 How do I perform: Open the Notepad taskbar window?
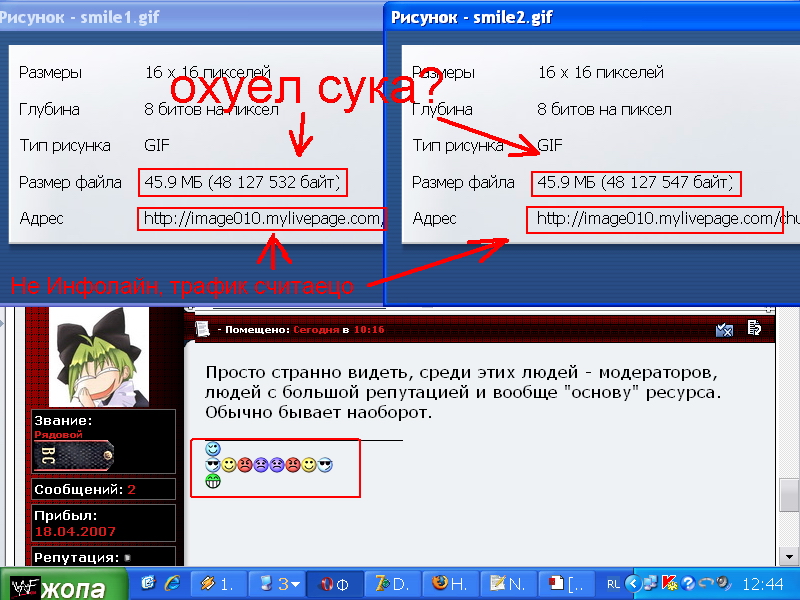pos(506,583)
